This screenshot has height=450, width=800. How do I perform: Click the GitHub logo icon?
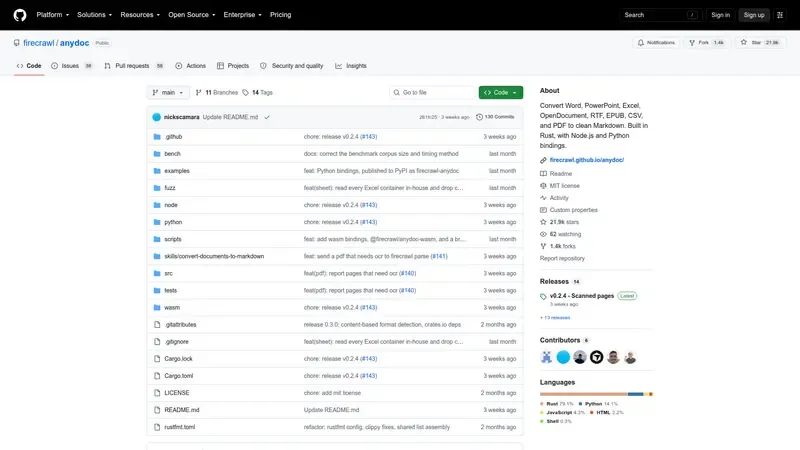(20, 15)
